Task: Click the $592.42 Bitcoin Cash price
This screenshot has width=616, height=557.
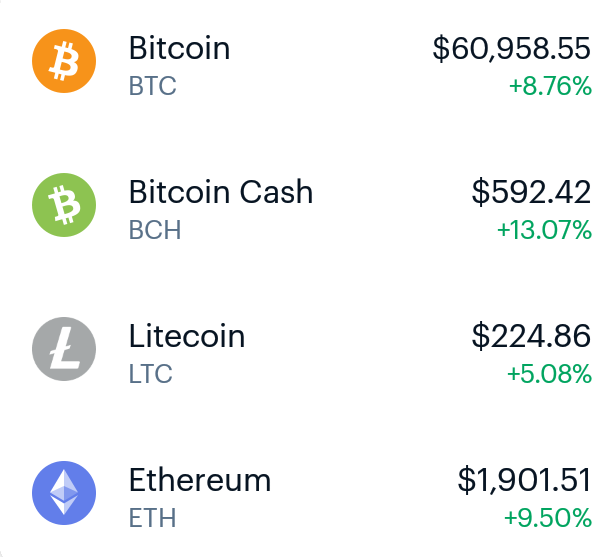Action: pos(531,192)
